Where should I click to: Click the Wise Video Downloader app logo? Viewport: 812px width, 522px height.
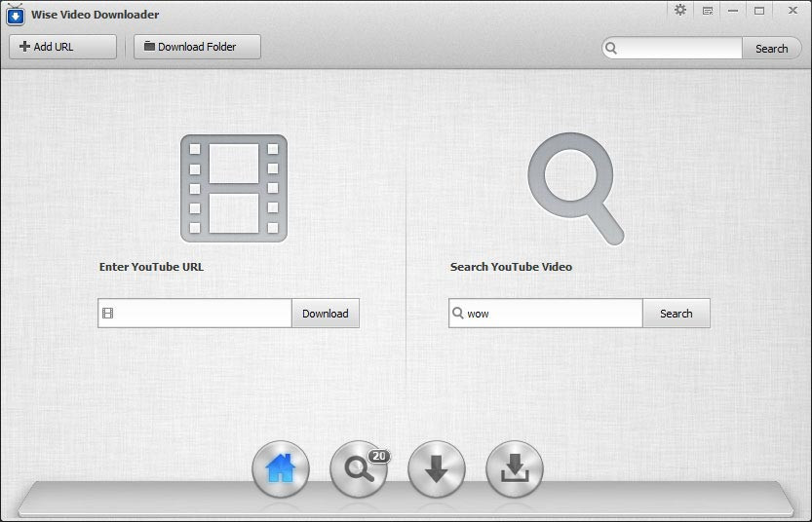(x=15, y=15)
